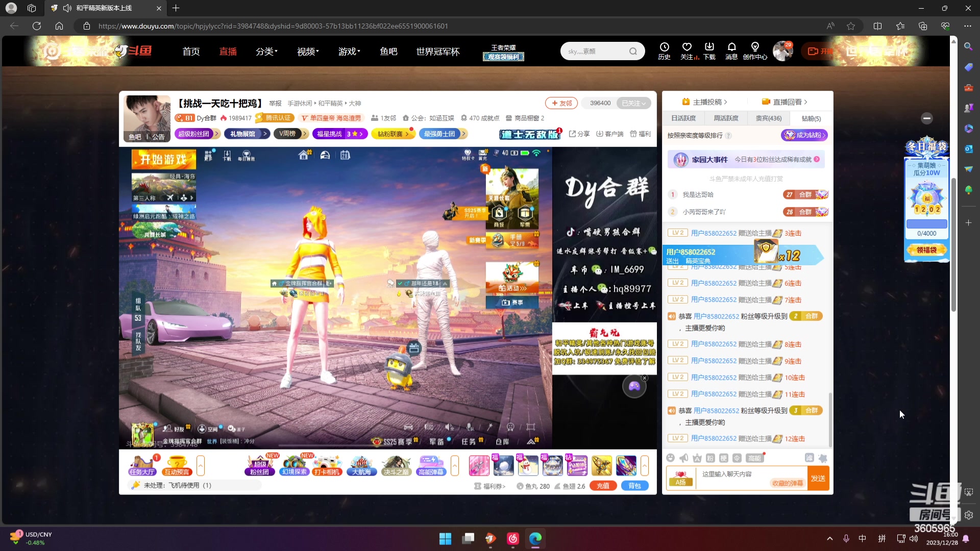Click the browser refresh icon
The image size is (980, 551).
click(x=37, y=26)
